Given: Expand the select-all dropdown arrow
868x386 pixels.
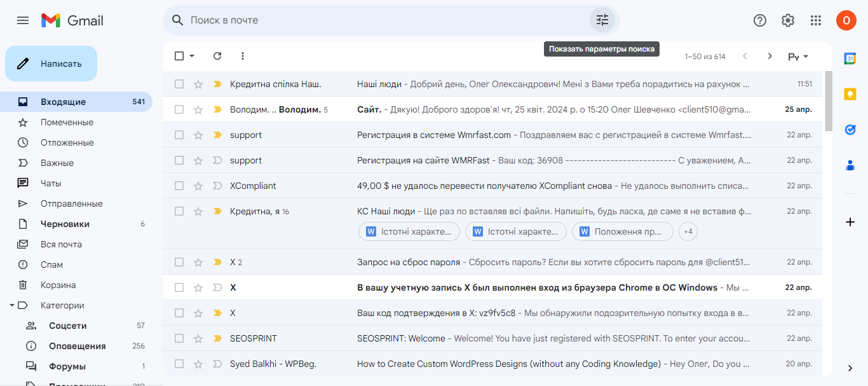Looking at the screenshot, I should pyautogui.click(x=192, y=56).
